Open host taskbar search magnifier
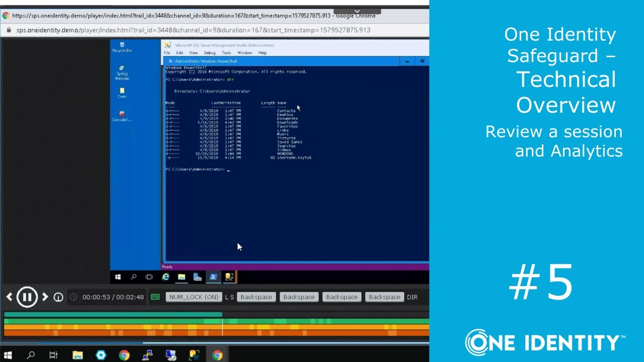The width and height of the screenshot is (644, 362). (31, 355)
